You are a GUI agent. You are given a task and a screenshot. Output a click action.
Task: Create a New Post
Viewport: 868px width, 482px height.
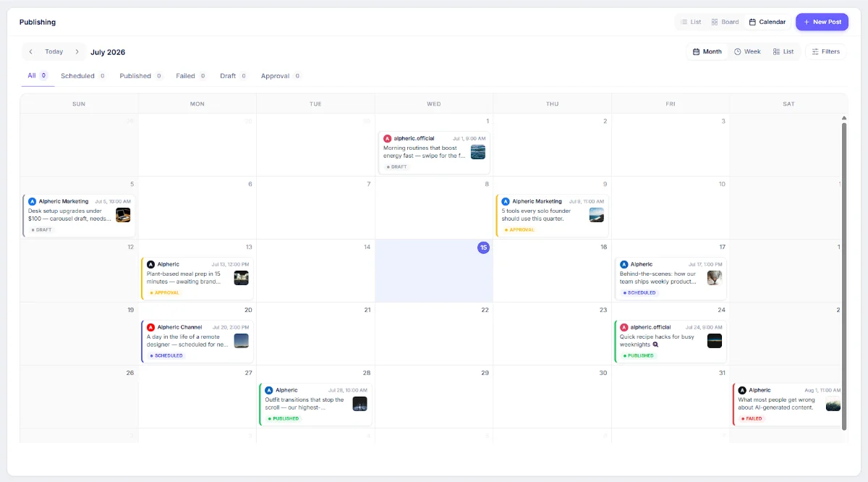[x=822, y=22]
